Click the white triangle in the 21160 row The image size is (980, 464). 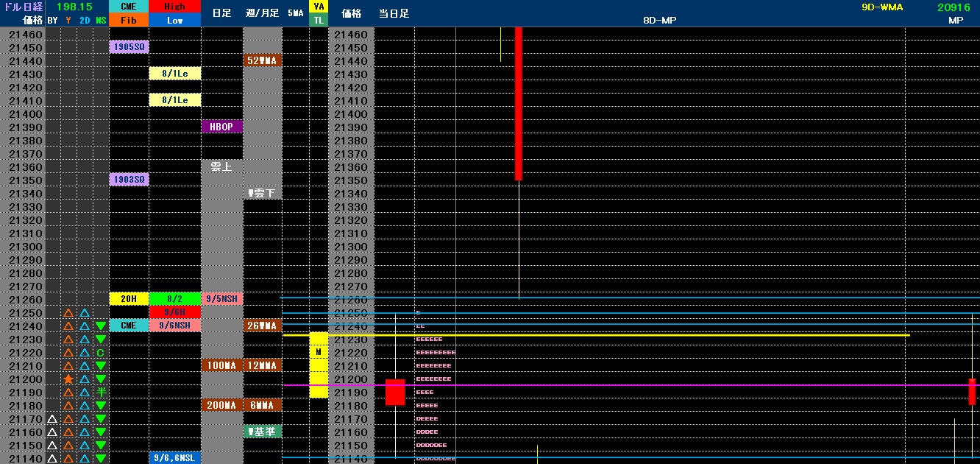click(x=52, y=432)
